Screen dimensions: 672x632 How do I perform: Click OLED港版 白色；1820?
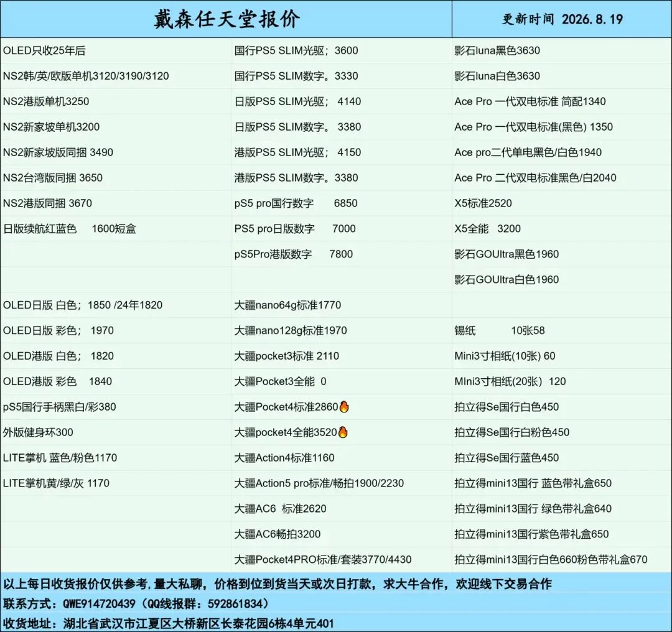(58, 356)
